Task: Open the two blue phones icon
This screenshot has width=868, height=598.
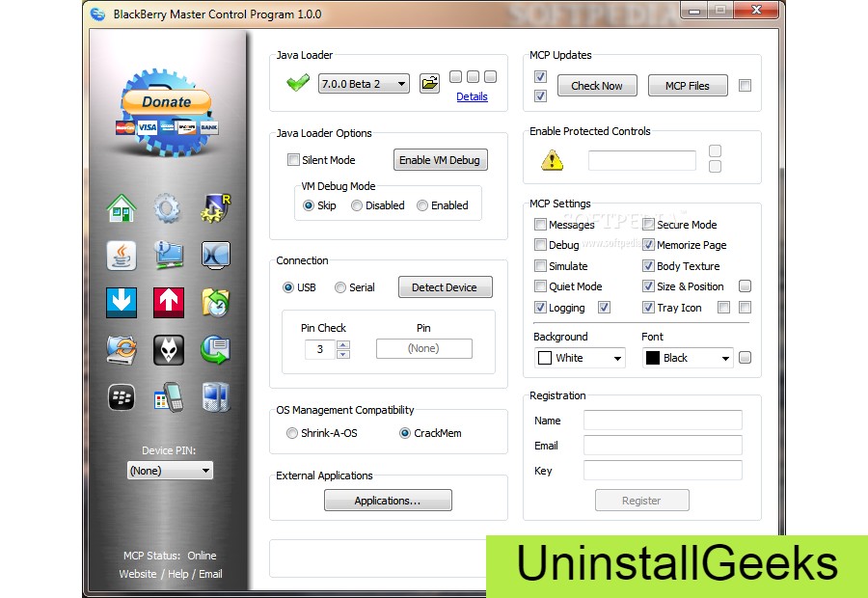Action: pyautogui.click(x=215, y=397)
